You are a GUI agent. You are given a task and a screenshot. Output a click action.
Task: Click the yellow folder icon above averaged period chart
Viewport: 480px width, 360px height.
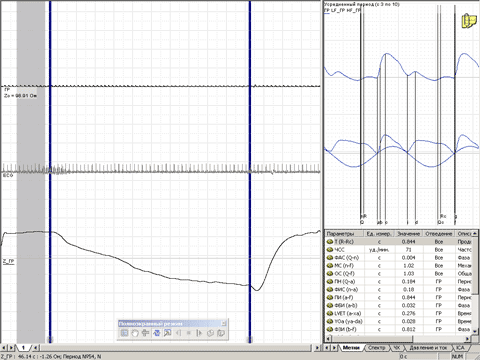tap(469, 21)
